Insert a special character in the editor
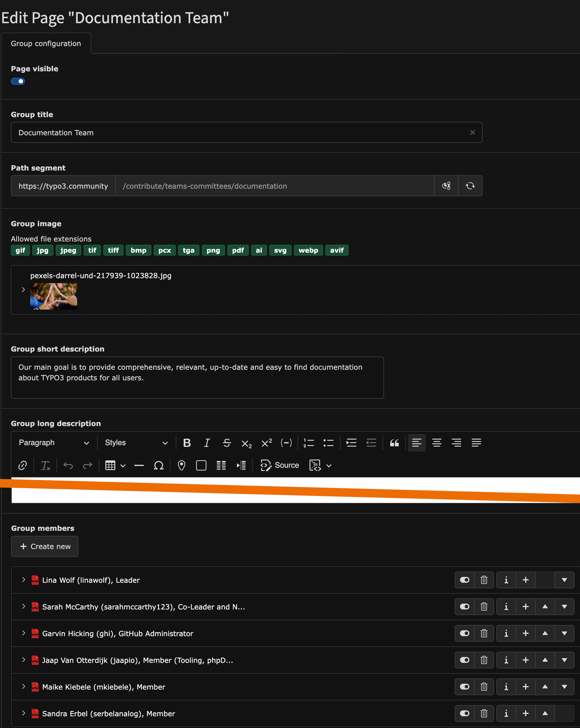The height and width of the screenshot is (728, 580). (159, 465)
